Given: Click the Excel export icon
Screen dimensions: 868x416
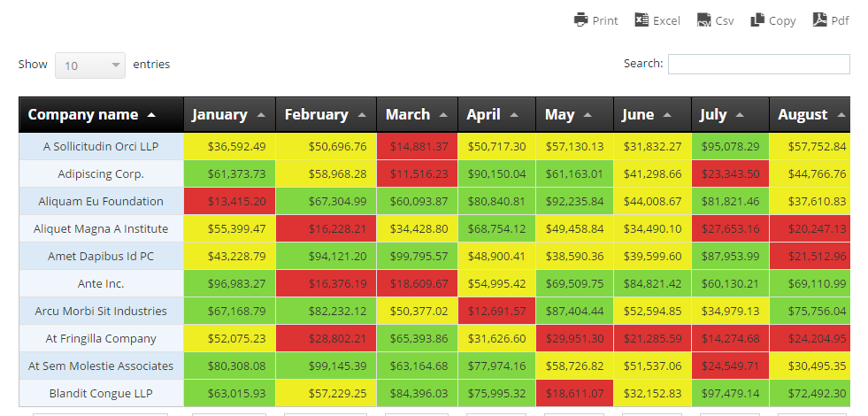Looking at the screenshot, I should tap(641, 19).
